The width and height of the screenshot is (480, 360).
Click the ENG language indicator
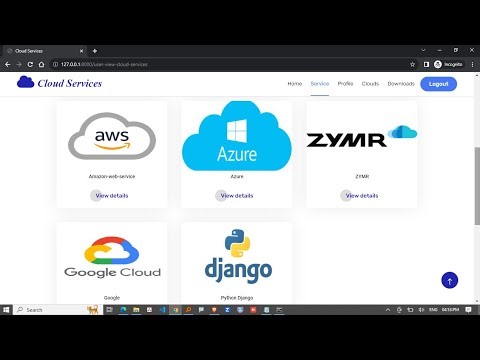point(433,310)
